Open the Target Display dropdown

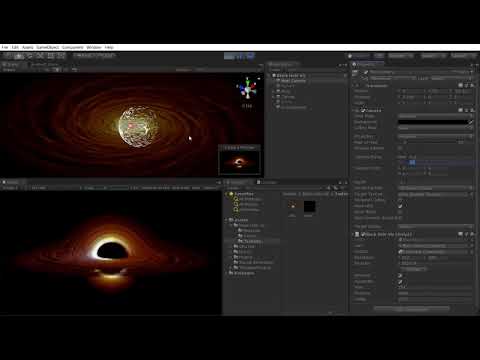pyautogui.click(x=435, y=227)
